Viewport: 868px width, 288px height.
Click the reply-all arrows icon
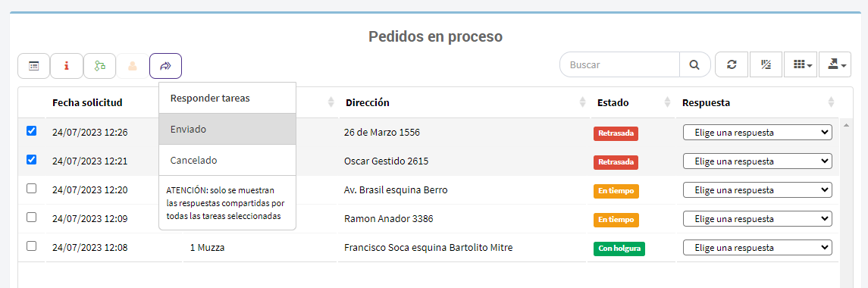tap(165, 66)
